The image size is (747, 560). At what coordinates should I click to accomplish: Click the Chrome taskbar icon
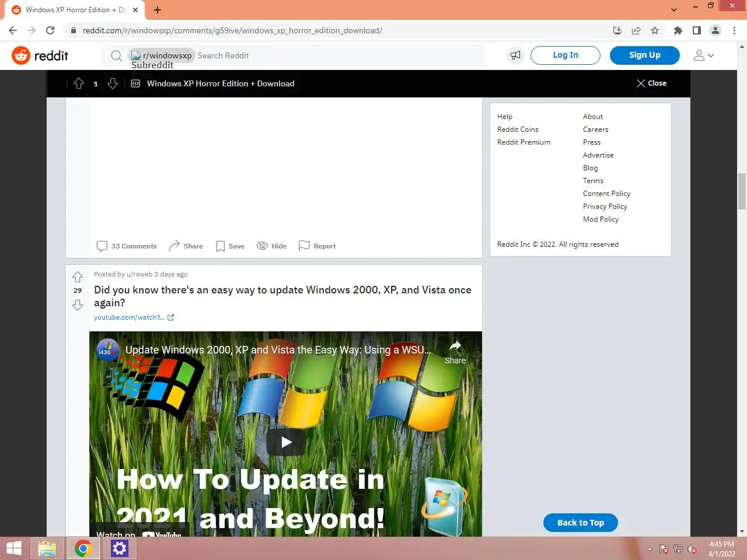83,548
